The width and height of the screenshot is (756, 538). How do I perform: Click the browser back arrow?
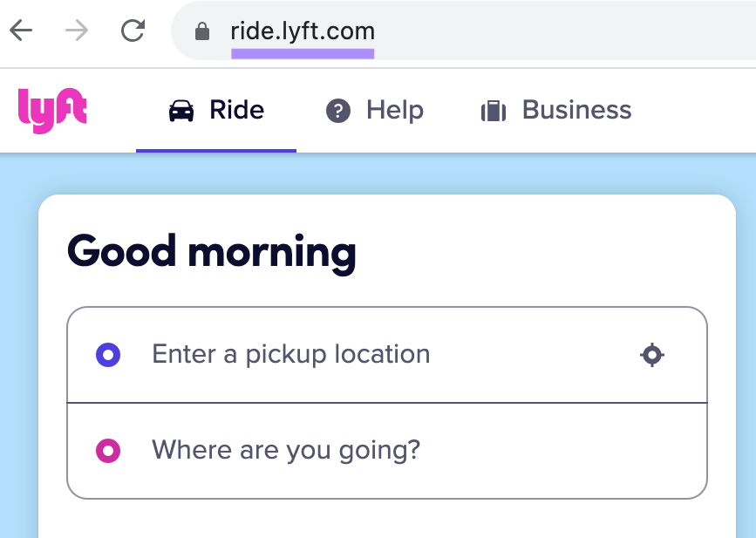coord(21,30)
